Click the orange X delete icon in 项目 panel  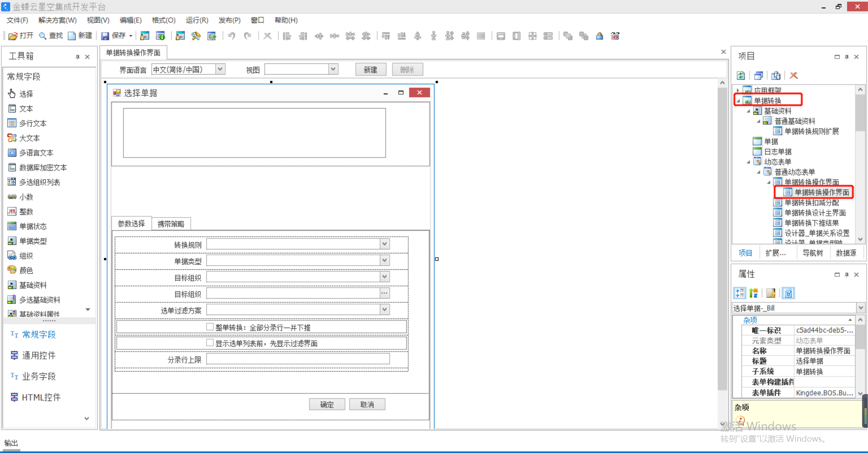tap(793, 76)
